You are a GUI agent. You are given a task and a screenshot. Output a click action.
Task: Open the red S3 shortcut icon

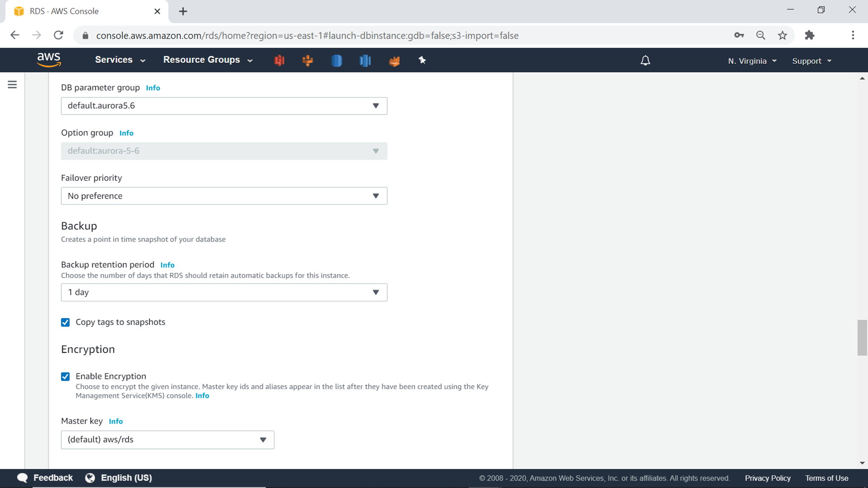[279, 60]
